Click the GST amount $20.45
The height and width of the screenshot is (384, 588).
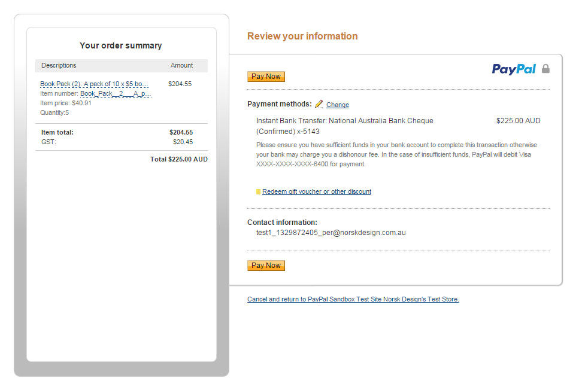183,142
